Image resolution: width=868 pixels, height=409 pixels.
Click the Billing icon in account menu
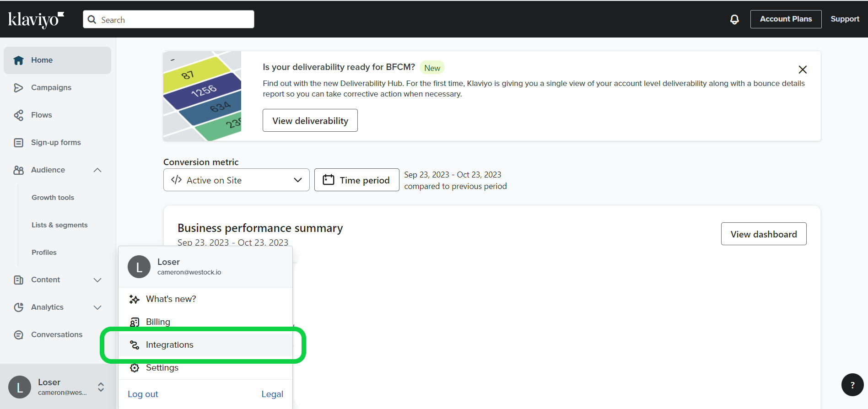click(134, 322)
